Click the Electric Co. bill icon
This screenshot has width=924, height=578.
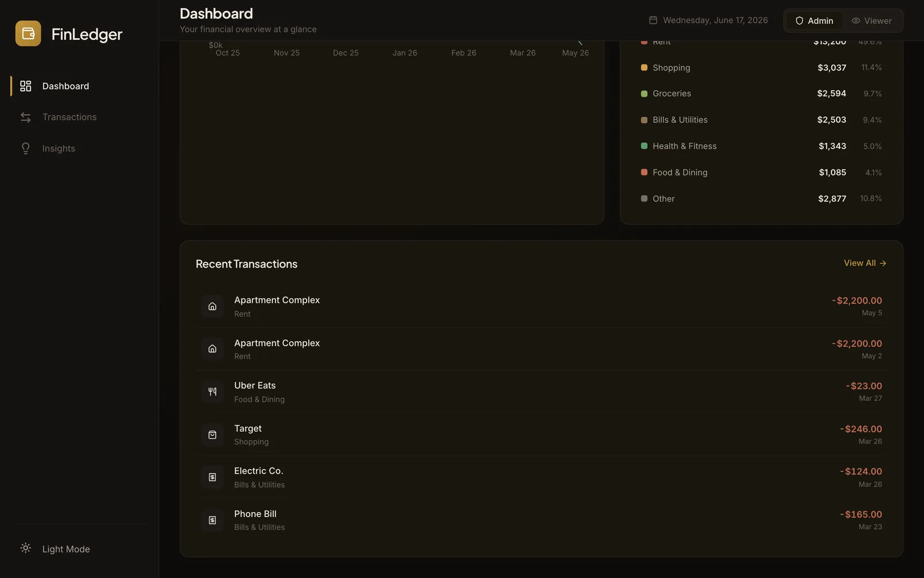click(213, 477)
